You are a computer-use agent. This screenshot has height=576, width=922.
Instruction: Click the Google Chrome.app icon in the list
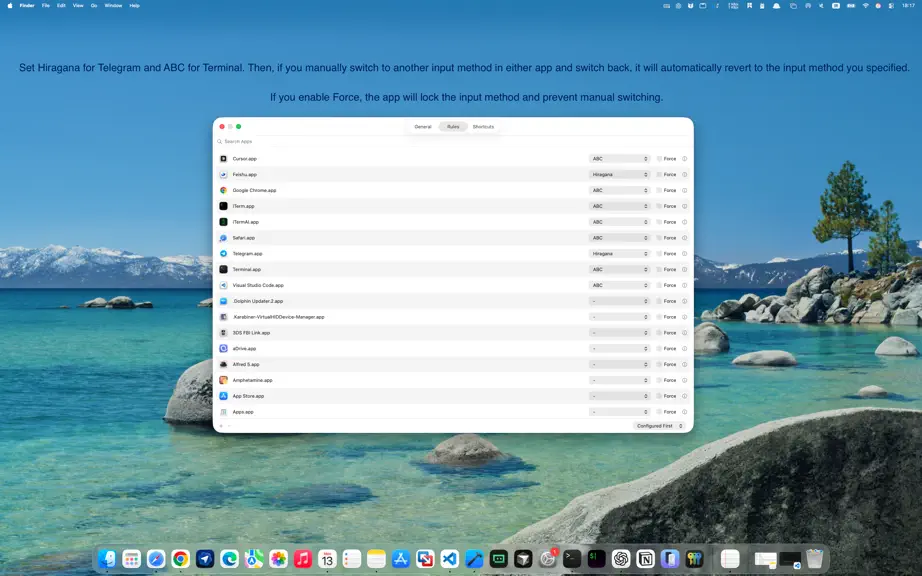(x=223, y=190)
